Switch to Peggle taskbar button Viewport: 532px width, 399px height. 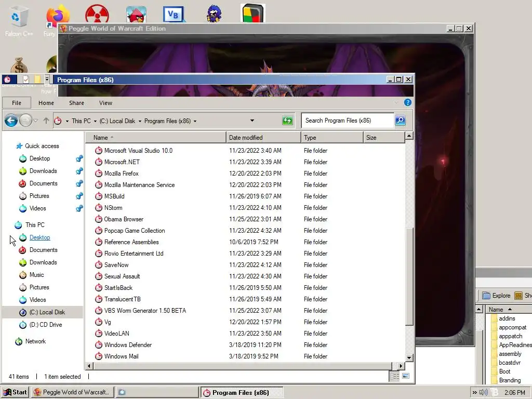(x=73, y=393)
